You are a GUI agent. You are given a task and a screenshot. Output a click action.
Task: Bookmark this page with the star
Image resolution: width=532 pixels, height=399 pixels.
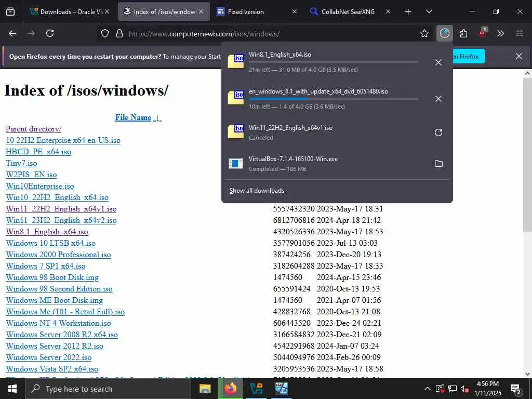pos(424,33)
